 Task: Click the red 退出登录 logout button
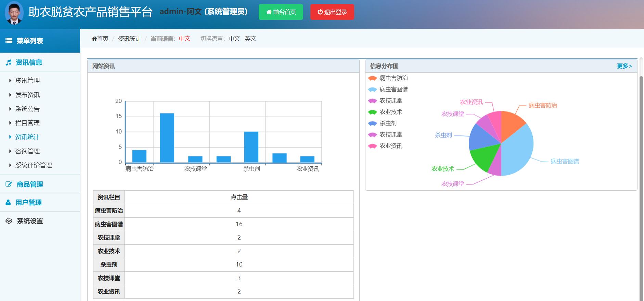point(332,12)
